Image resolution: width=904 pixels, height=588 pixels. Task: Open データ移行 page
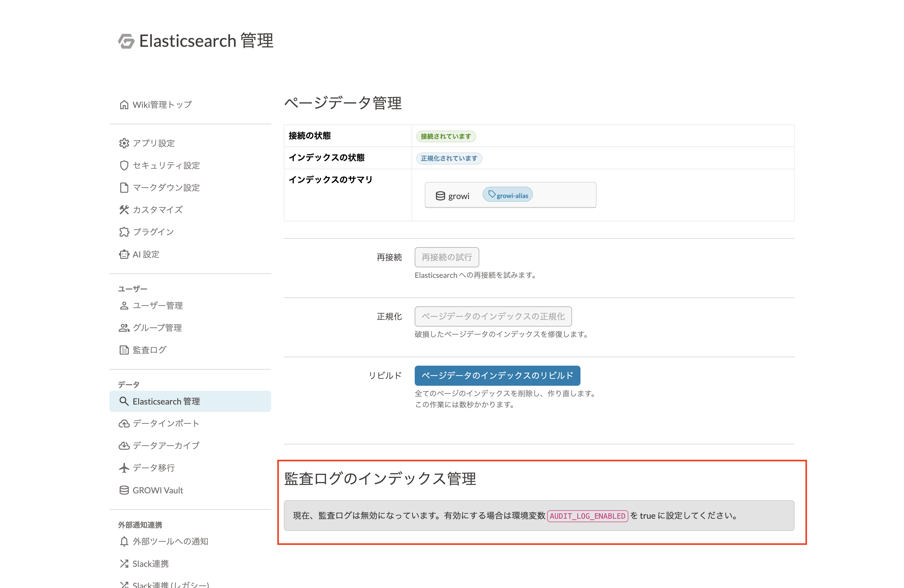tap(190, 468)
